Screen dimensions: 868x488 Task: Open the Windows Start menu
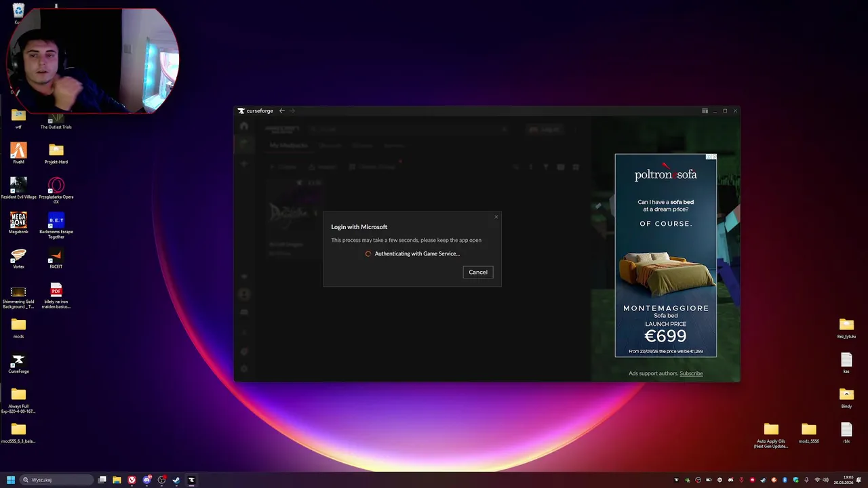[x=11, y=480]
